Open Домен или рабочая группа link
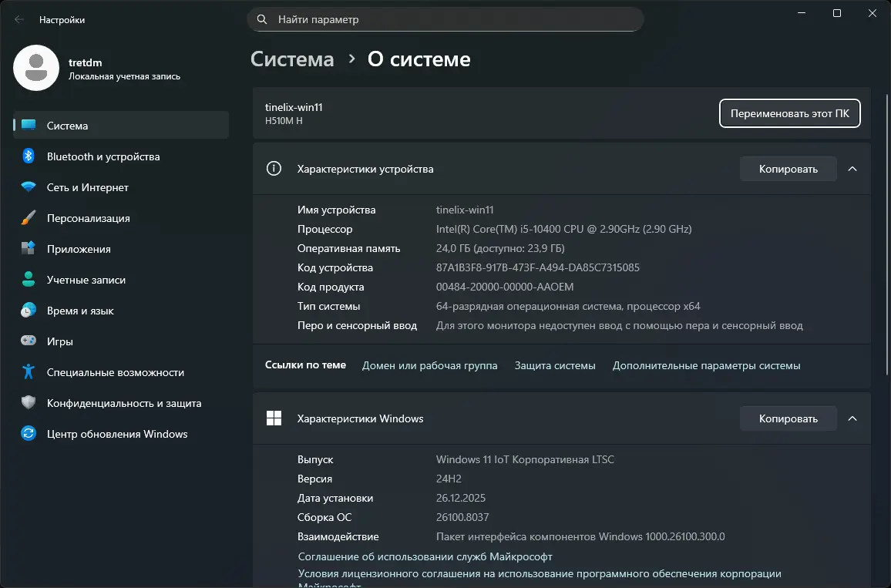Viewport: 891px width, 588px height. pyautogui.click(x=429, y=365)
